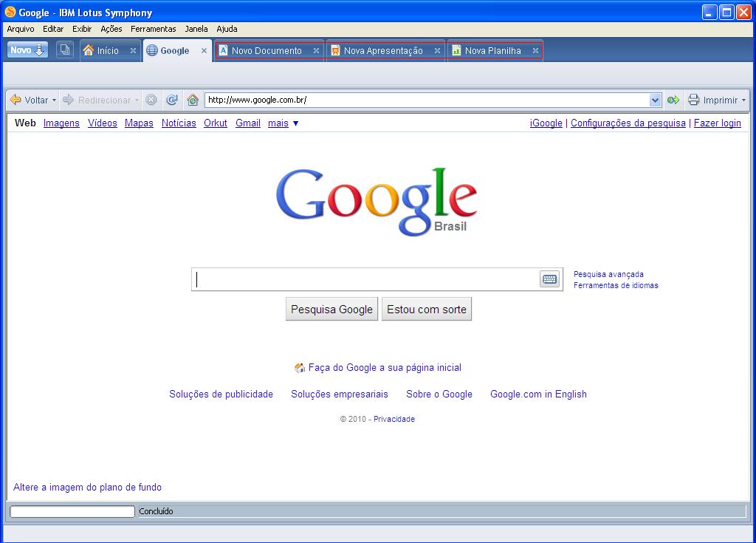Expand the Imprimir options dropdown arrow
This screenshot has height=543, width=756.
coord(743,100)
